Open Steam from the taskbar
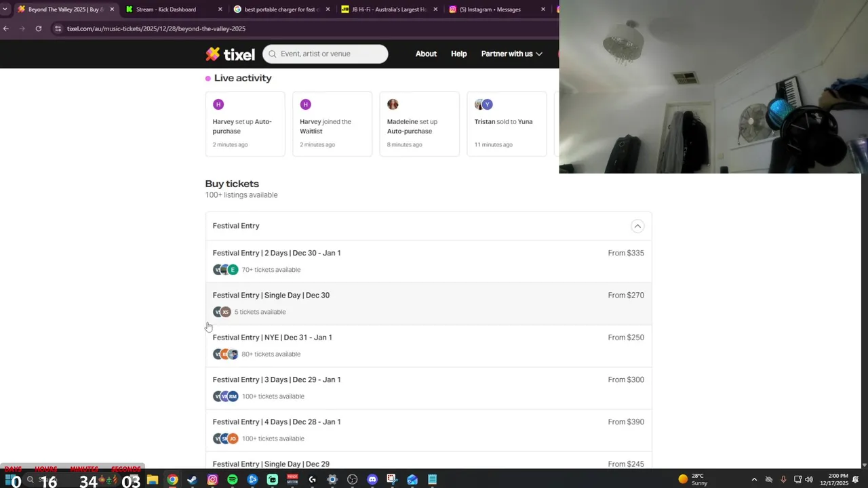This screenshot has width=868, height=488. click(x=192, y=479)
